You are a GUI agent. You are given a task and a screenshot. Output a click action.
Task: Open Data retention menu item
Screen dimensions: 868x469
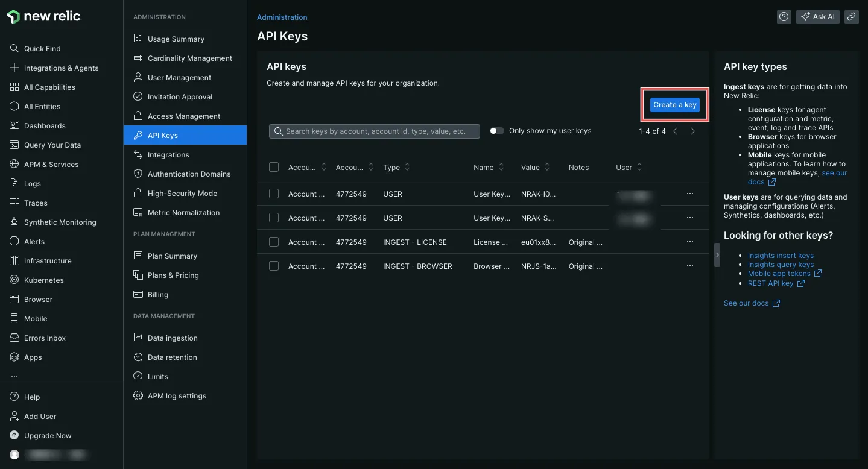185,357
